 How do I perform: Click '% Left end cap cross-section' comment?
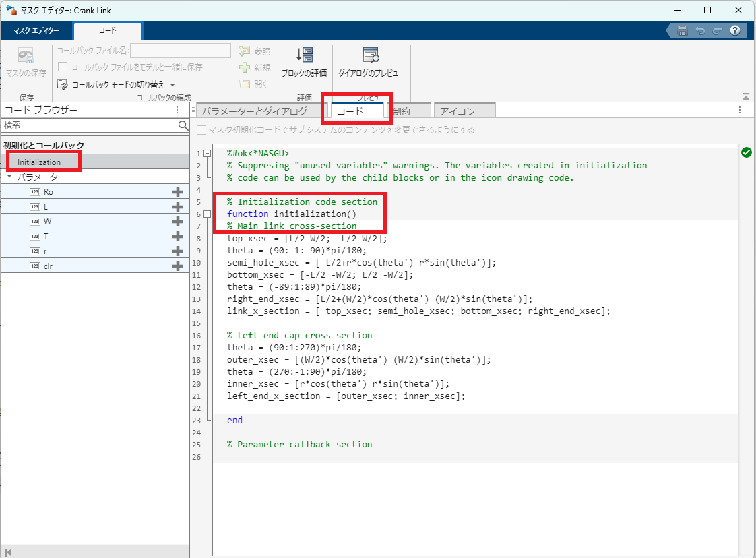pos(299,335)
